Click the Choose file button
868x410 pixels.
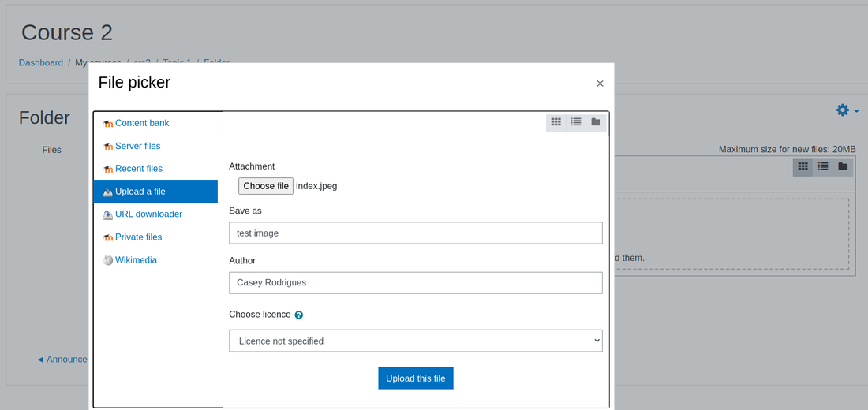tap(266, 186)
